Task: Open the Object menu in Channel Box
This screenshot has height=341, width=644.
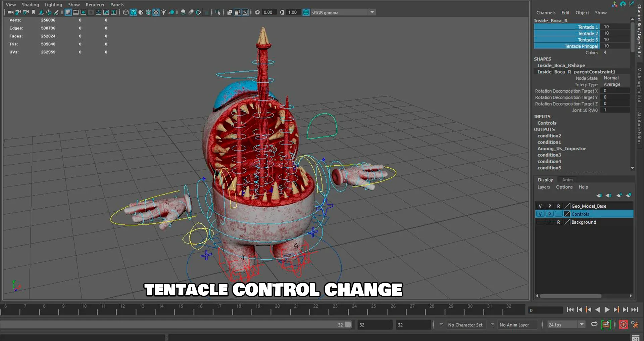Action: tap(582, 13)
